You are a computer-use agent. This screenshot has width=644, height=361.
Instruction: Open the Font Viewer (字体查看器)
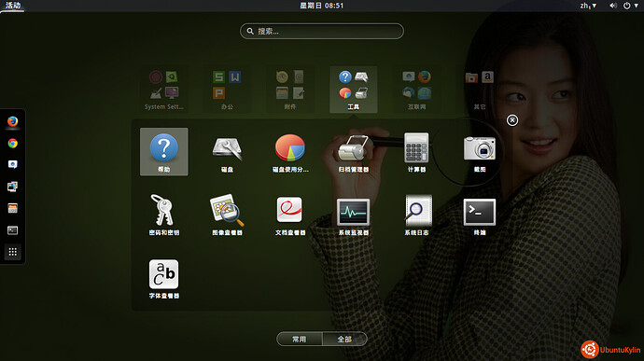click(164, 278)
